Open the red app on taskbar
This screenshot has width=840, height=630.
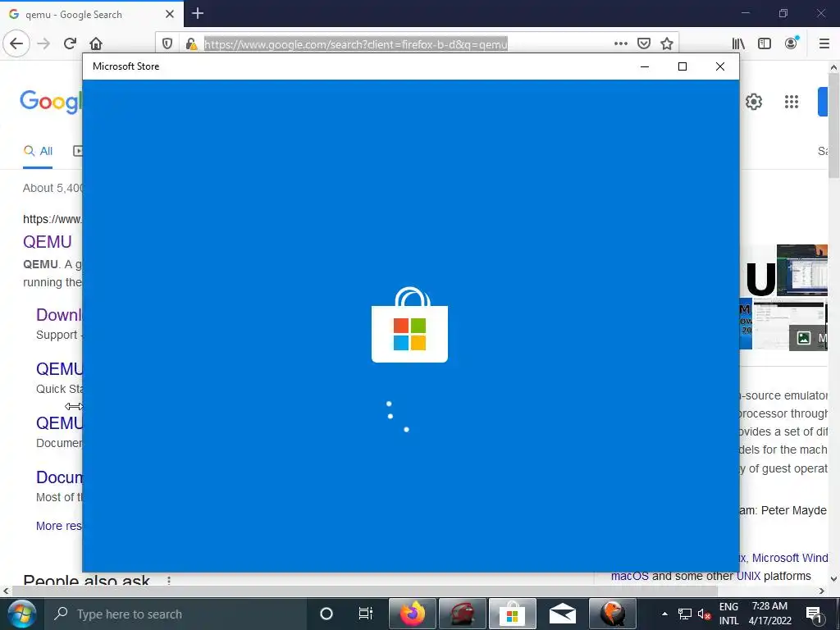[x=463, y=614]
